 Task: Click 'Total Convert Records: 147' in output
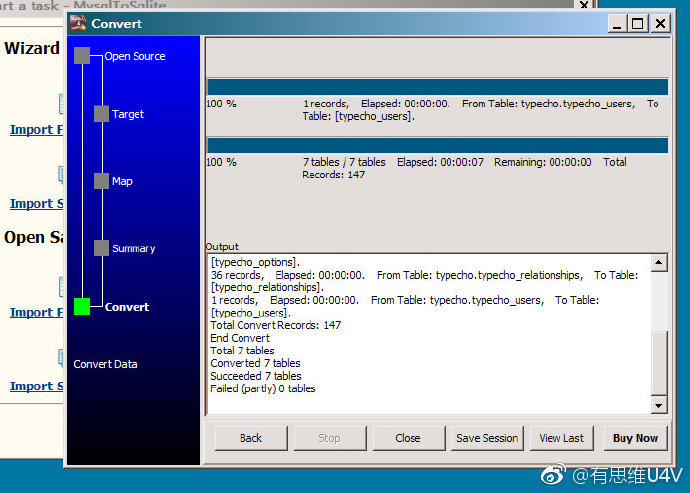coord(275,325)
